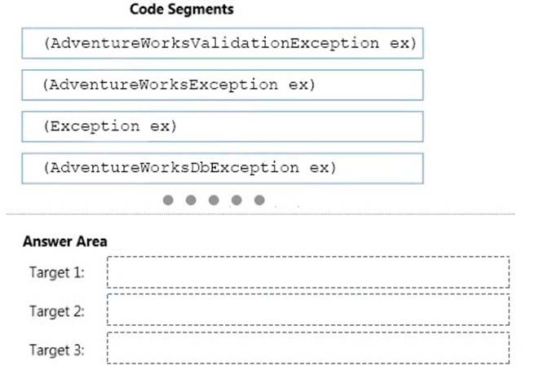The height and width of the screenshot is (392, 548).
Task: Click the Answer Area heading
Action: [65, 241]
